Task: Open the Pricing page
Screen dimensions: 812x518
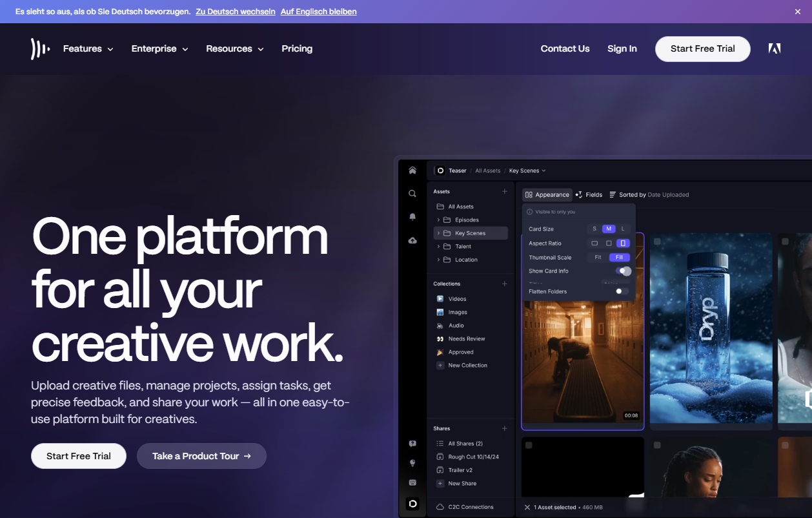Action: [x=297, y=48]
